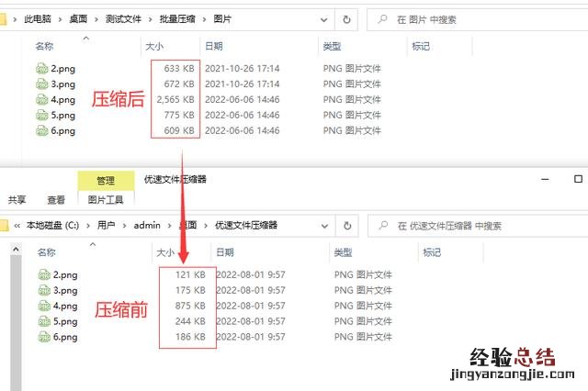The width and height of the screenshot is (588, 391).
Task: Sort by 日期 column in 优速文件压缩器 window
Action: (x=225, y=252)
